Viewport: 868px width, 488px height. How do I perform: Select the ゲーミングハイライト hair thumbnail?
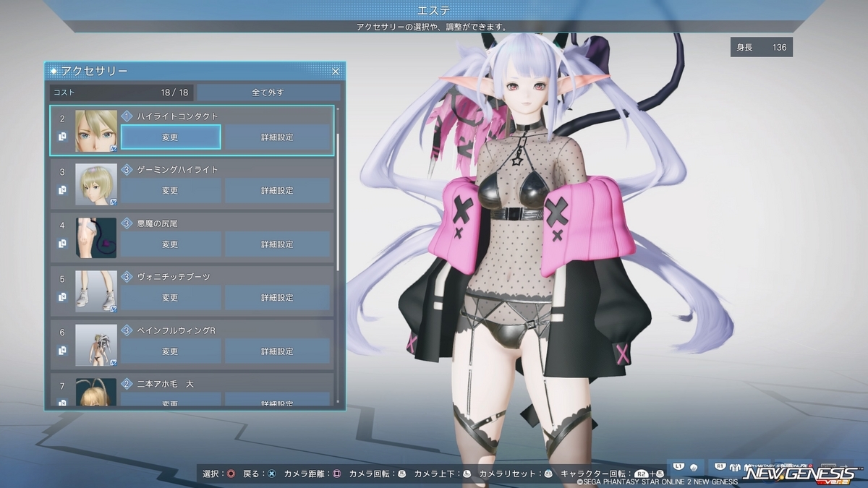(96, 184)
